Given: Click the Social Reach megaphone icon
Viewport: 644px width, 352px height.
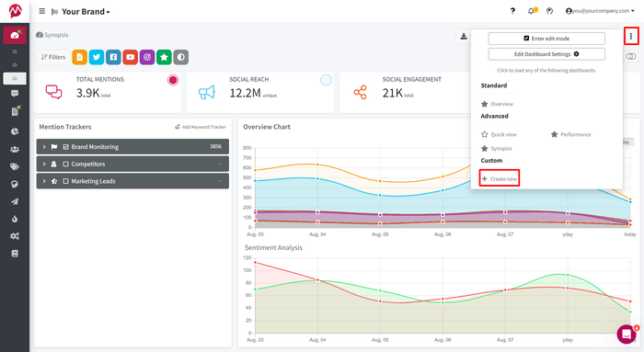Looking at the screenshot, I should click(x=207, y=92).
